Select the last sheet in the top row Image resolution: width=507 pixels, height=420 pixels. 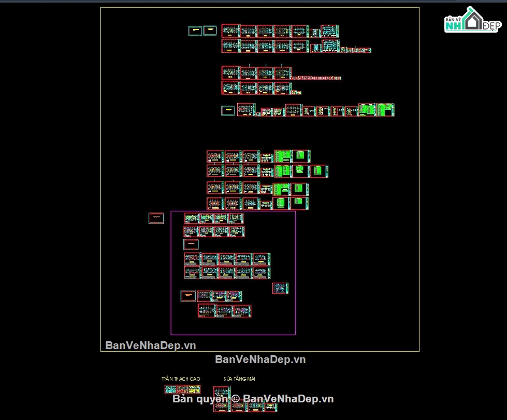tap(330, 31)
